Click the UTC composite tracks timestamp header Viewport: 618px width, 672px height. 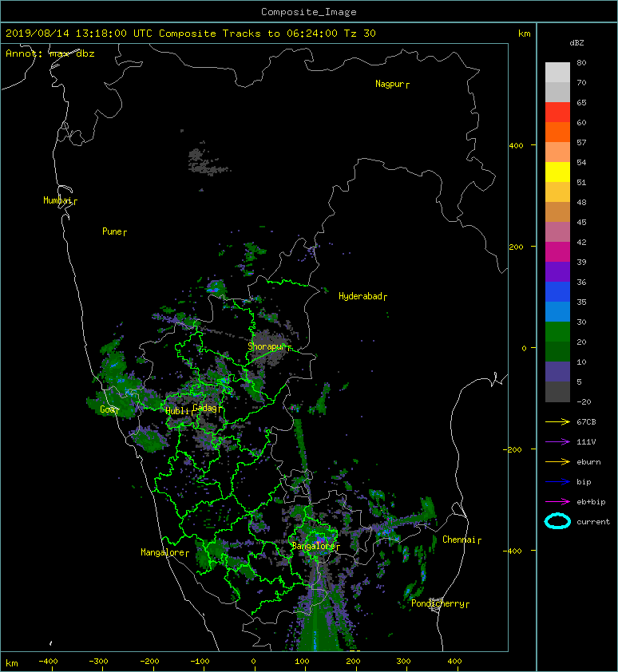click(x=191, y=34)
